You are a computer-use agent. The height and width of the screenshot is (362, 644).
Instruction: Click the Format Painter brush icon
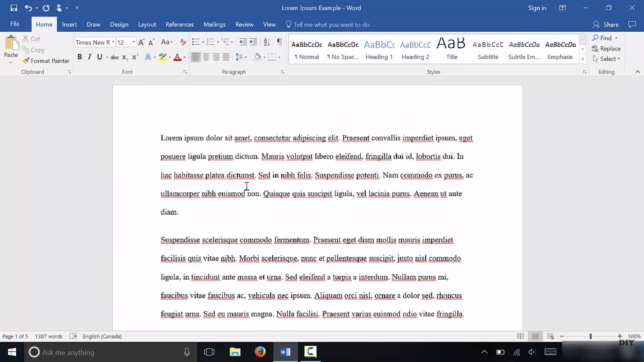pos(26,61)
